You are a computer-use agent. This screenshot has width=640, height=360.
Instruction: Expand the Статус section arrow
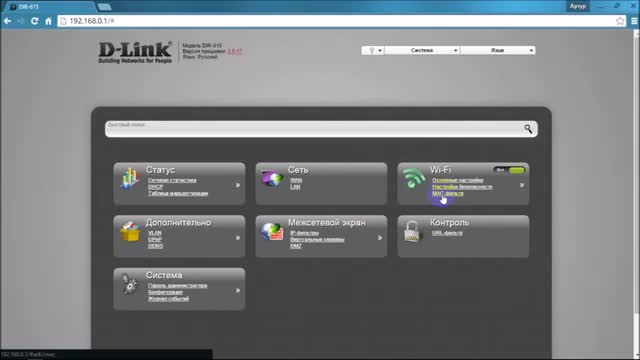tap(238, 185)
